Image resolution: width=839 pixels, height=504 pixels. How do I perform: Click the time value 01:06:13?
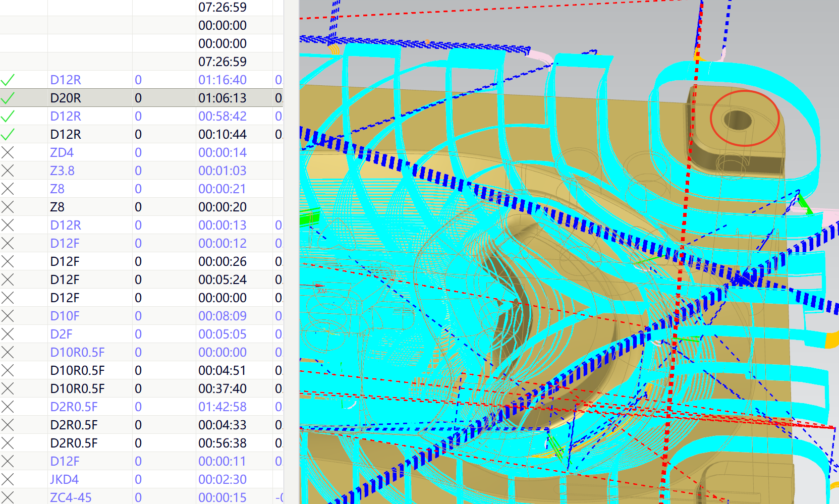click(x=222, y=98)
